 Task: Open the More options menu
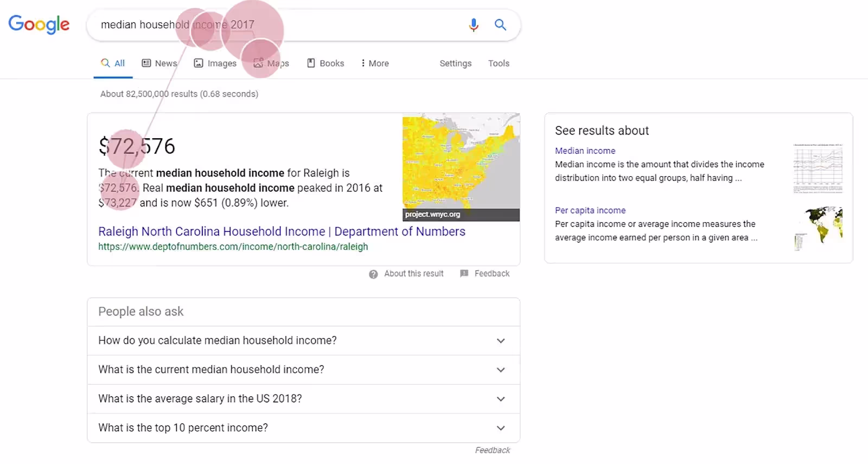(x=374, y=63)
